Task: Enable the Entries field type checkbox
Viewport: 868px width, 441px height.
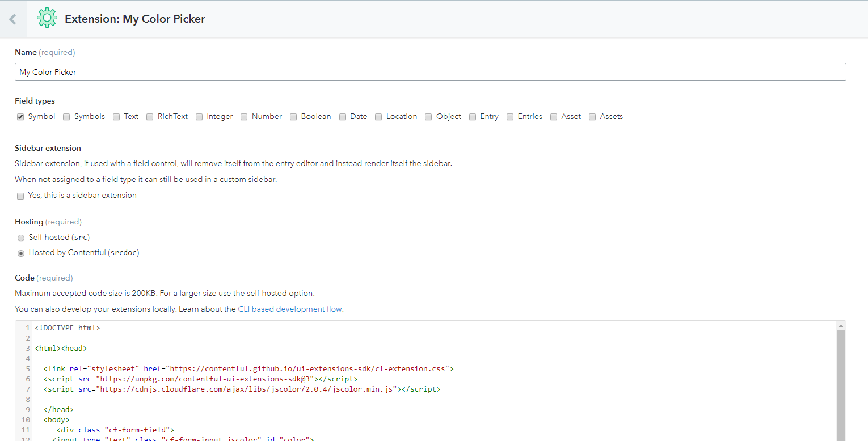Action: [x=510, y=117]
